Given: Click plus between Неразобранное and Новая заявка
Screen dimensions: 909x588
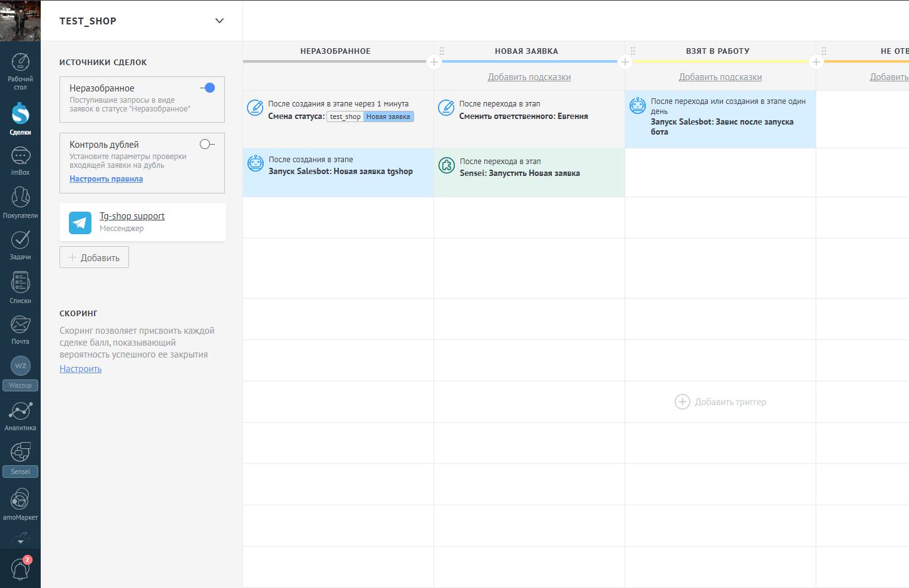Looking at the screenshot, I should coord(434,62).
